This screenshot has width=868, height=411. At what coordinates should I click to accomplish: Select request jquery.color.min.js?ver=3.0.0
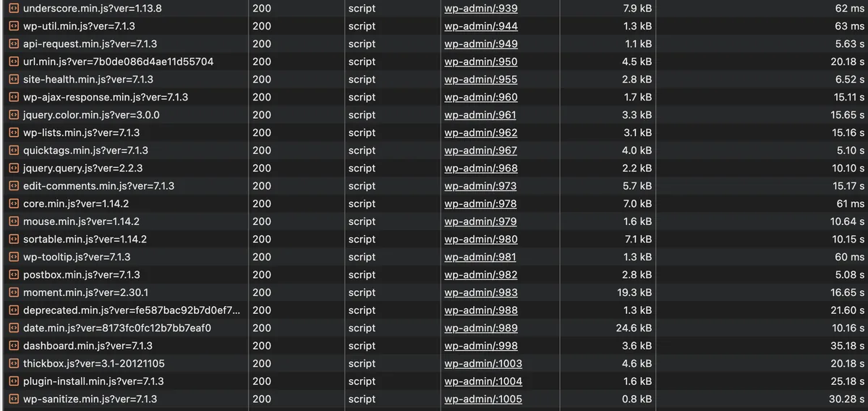[91, 115]
